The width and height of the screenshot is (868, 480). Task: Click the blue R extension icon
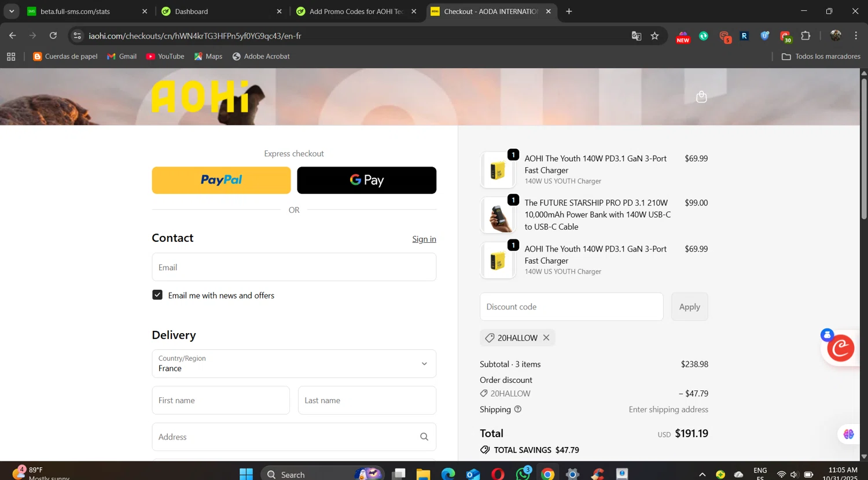[744, 36]
